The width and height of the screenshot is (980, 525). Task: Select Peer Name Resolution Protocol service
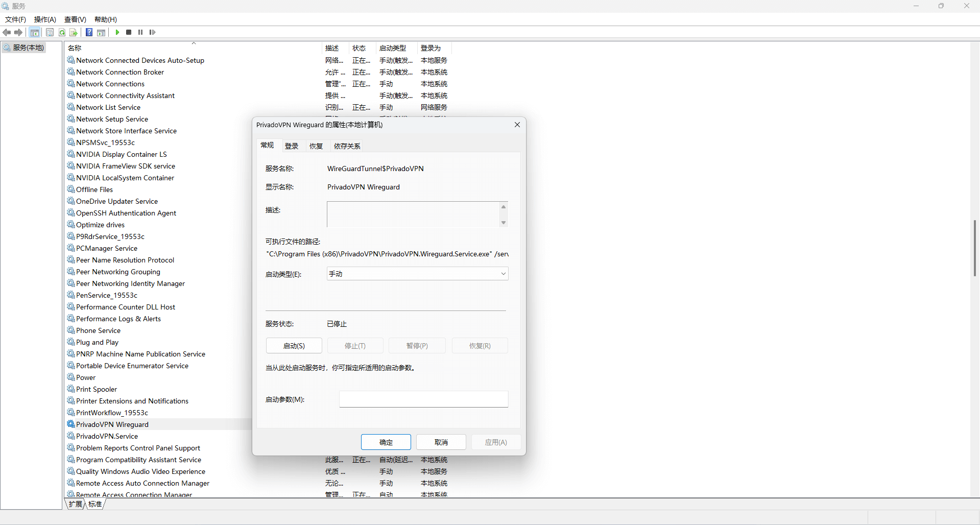(x=158, y=260)
